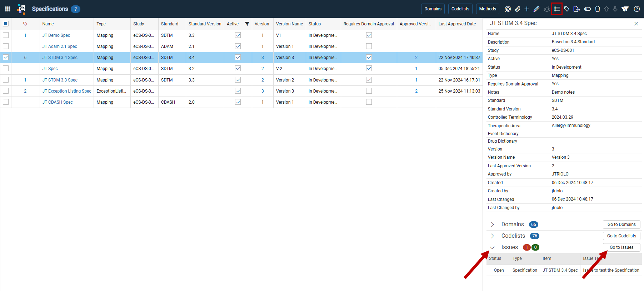
Task: Click the Go to Issues button
Action: pyautogui.click(x=621, y=247)
